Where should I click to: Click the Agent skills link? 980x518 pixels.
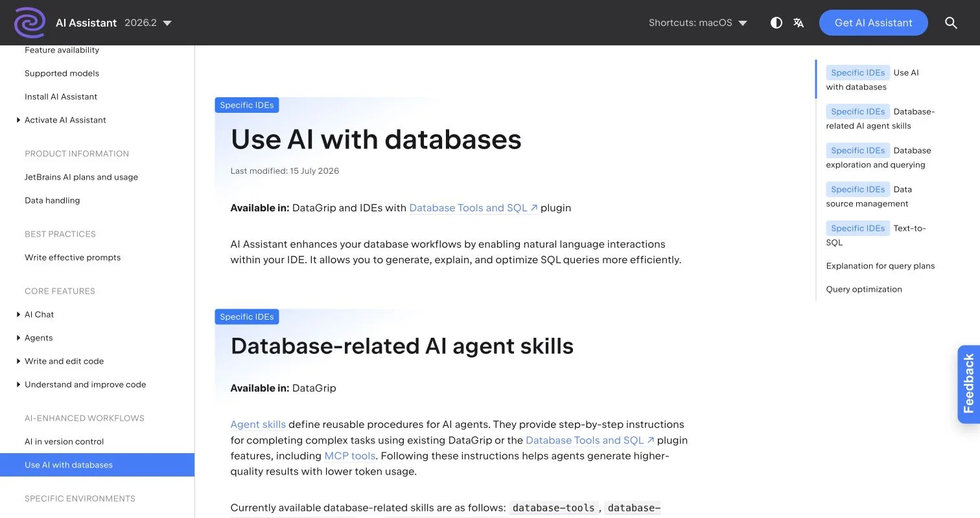pyautogui.click(x=258, y=425)
